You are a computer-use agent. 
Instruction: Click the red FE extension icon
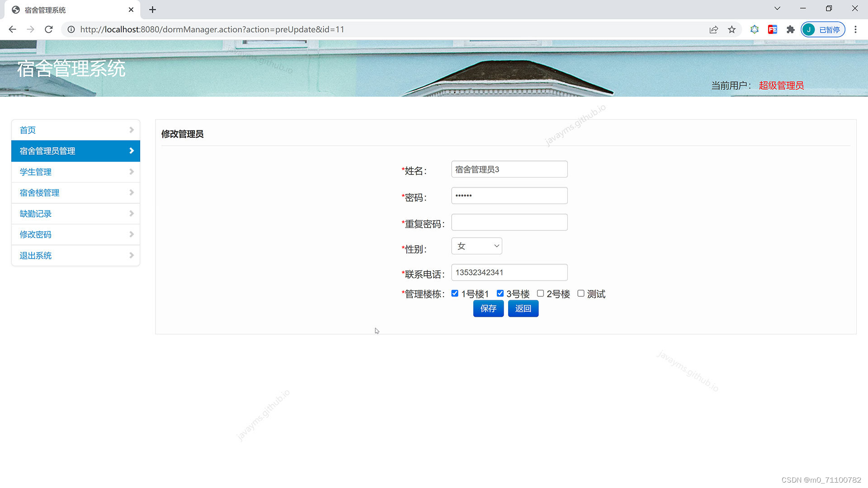pos(772,29)
